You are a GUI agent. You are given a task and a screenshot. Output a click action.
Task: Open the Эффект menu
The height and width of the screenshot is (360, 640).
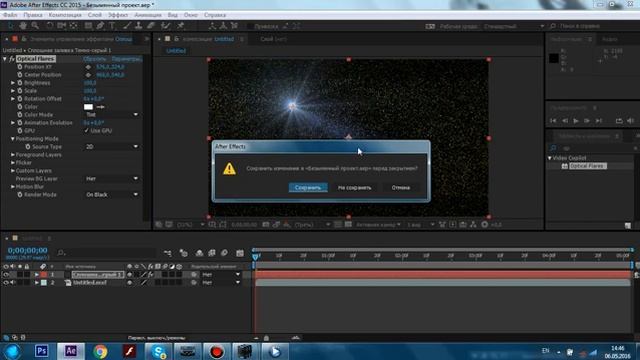click(x=118, y=15)
